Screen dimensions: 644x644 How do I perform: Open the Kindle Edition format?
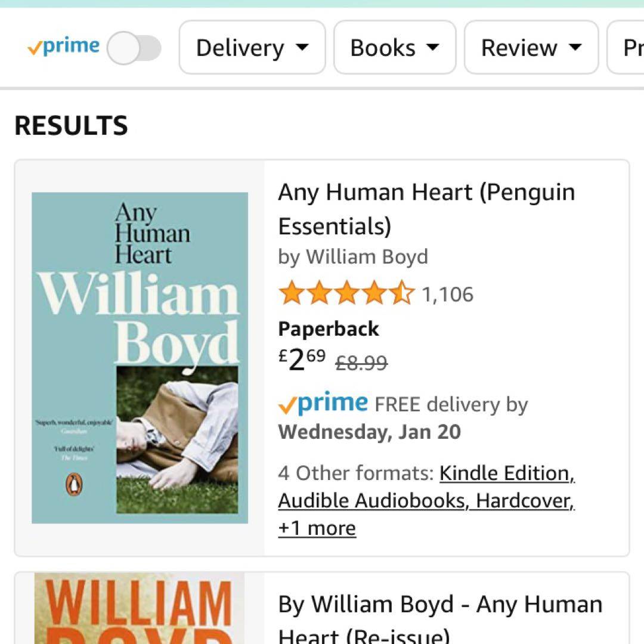[x=507, y=473]
